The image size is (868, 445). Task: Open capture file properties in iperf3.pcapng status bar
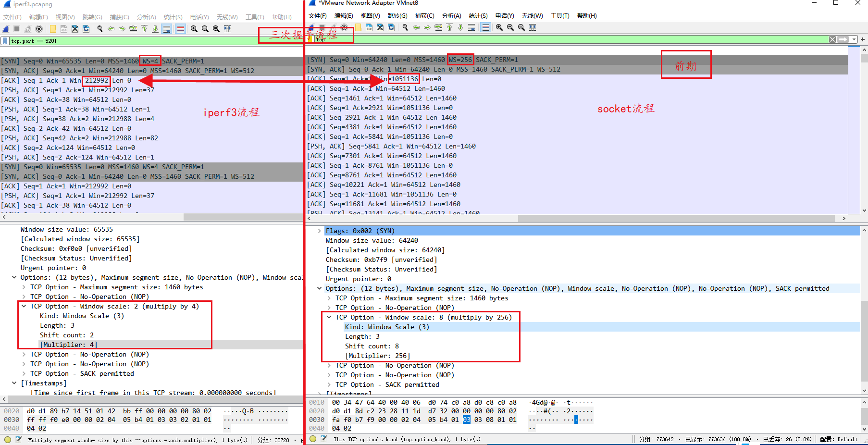(x=19, y=439)
